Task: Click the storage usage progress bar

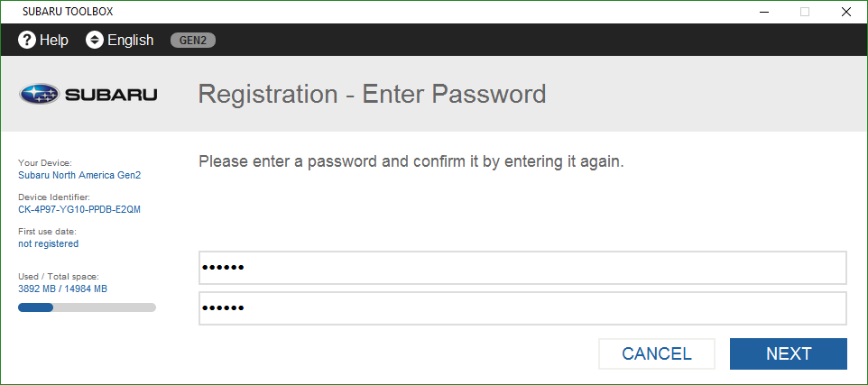Action: pyautogui.click(x=87, y=307)
